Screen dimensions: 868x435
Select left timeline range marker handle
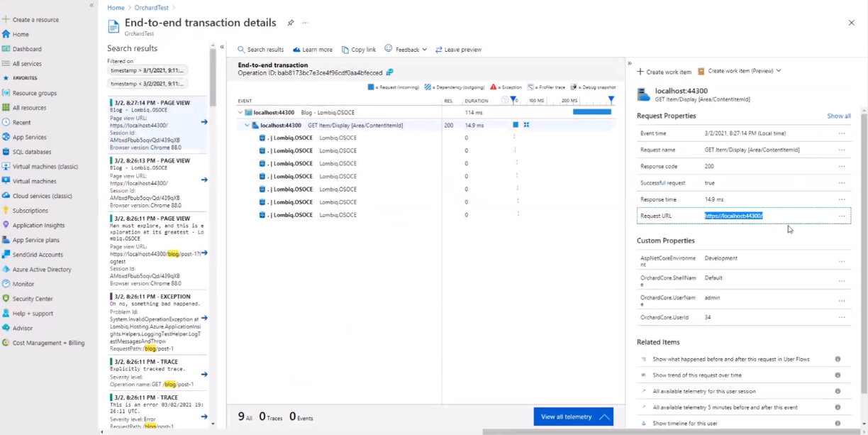click(x=514, y=100)
